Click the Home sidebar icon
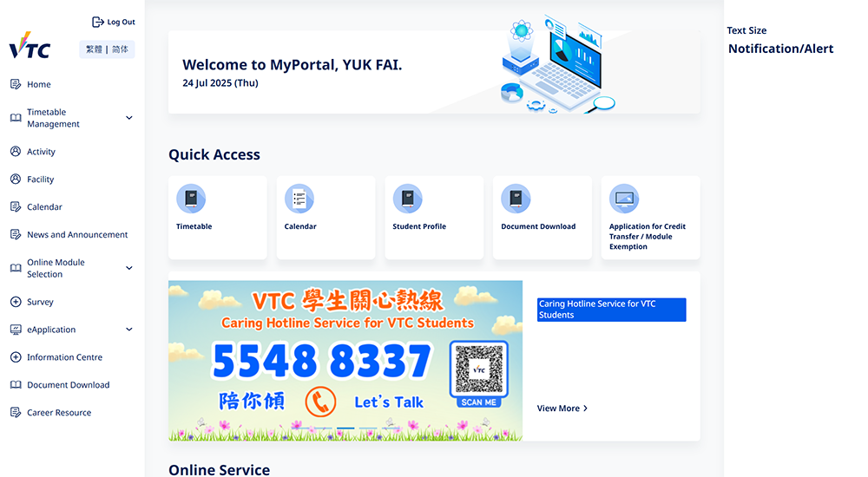This screenshot has height=477, width=868. tap(16, 84)
